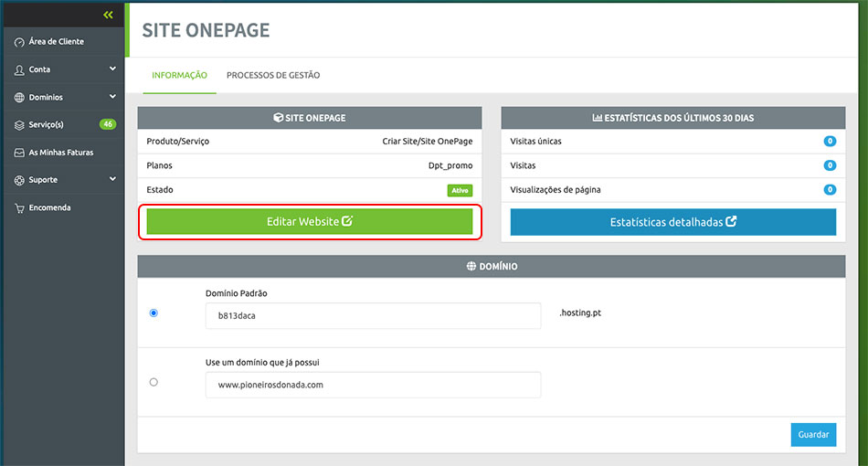Viewport: 868px width, 466px height.
Task: Expand the Suporte submenu arrow
Action: 112,180
